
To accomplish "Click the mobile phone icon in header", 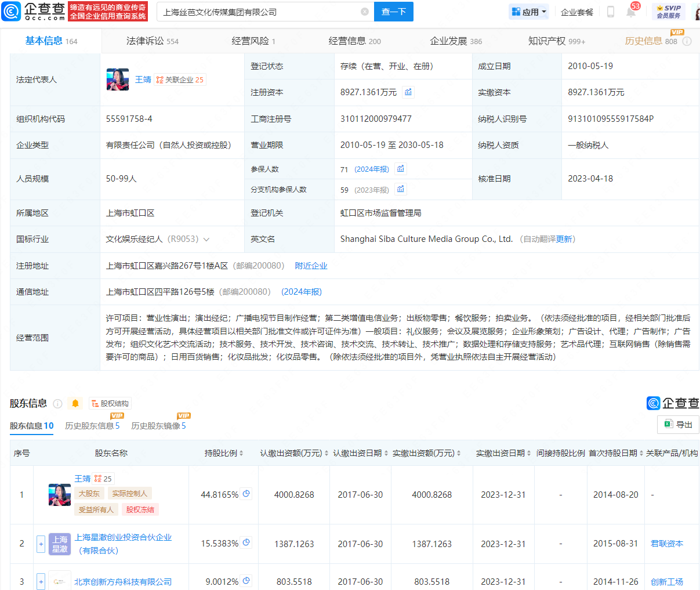I will [x=610, y=12].
